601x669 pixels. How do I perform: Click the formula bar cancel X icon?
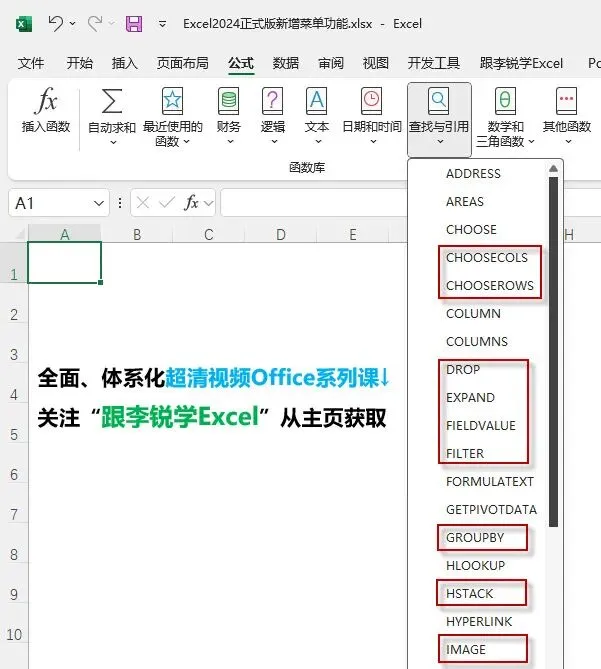pos(143,203)
